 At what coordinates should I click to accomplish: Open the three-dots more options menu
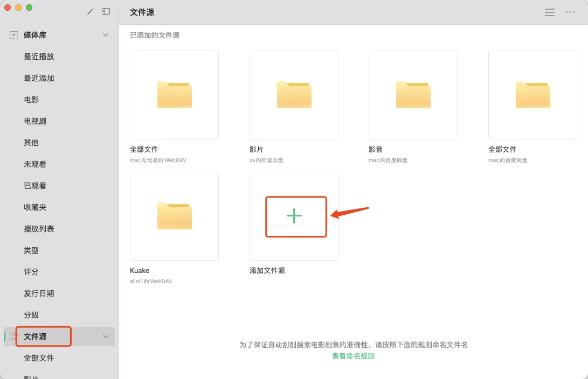pyautogui.click(x=570, y=12)
